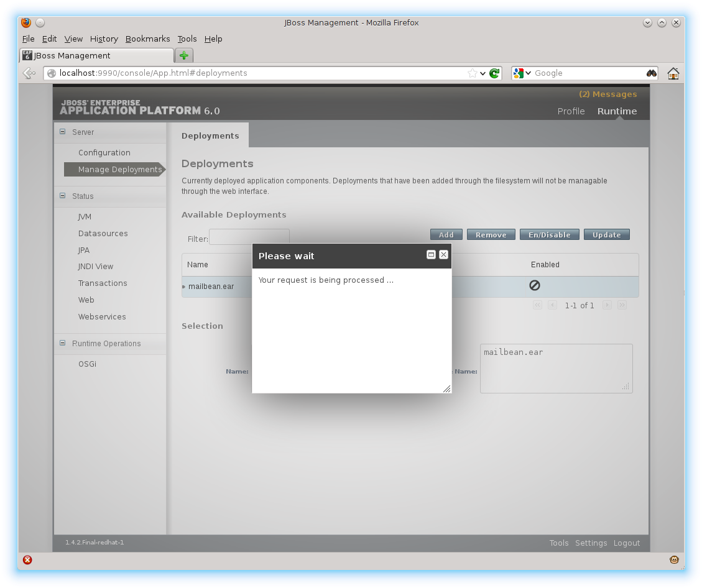This screenshot has height=588, width=702.
Task: Open the Help menu
Action: click(x=213, y=39)
